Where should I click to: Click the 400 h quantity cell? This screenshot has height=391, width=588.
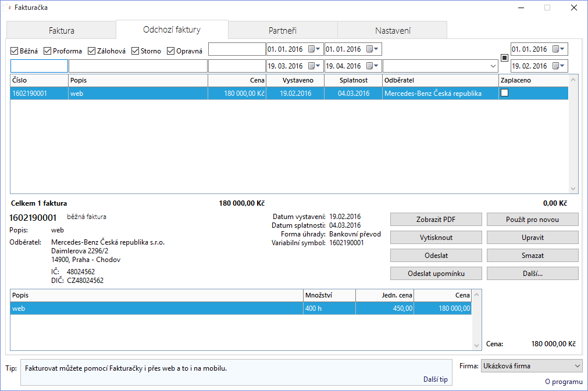(x=329, y=309)
